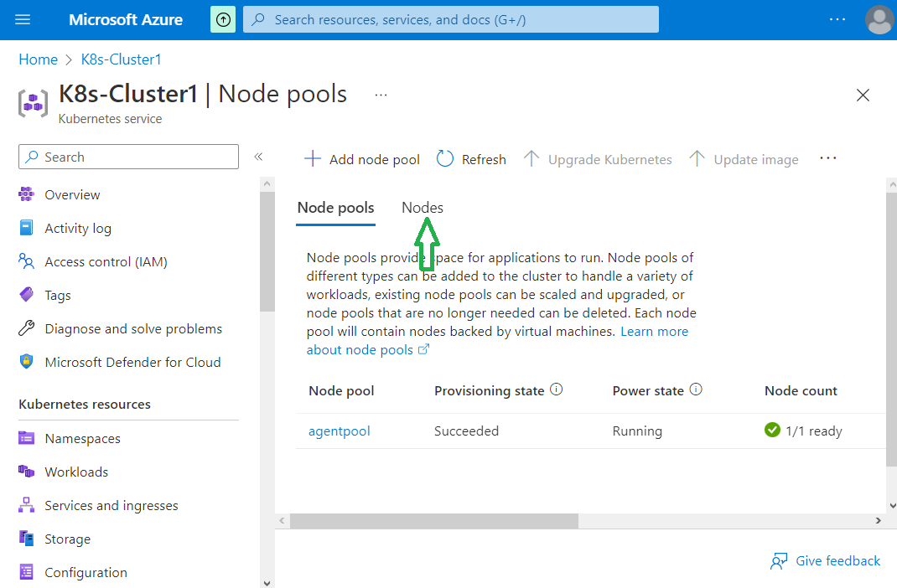Click Add node pool button label
897x588 pixels.
coord(375,159)
